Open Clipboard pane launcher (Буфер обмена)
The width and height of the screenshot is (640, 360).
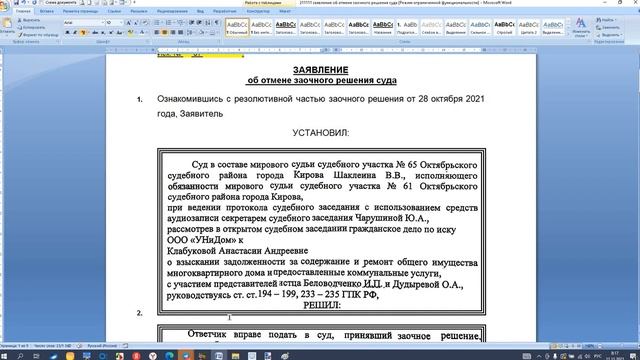[58, 41]
